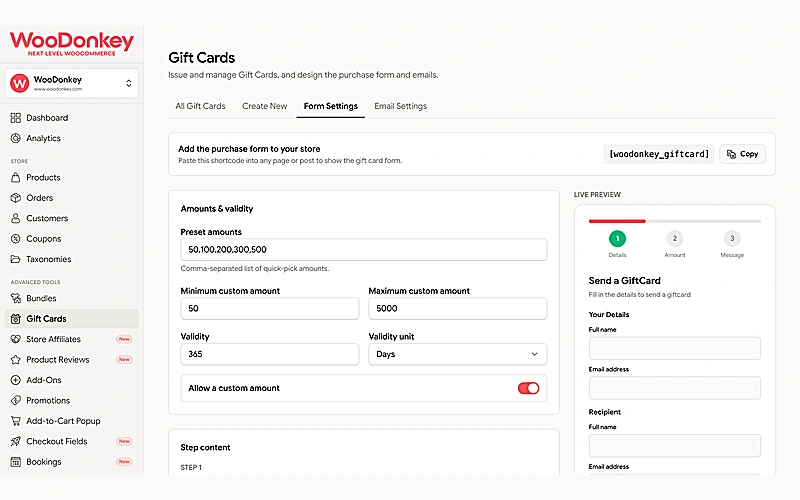Screen dimensions: 800x500
Task: Click the red W store avatar
Action: (19, 83)
